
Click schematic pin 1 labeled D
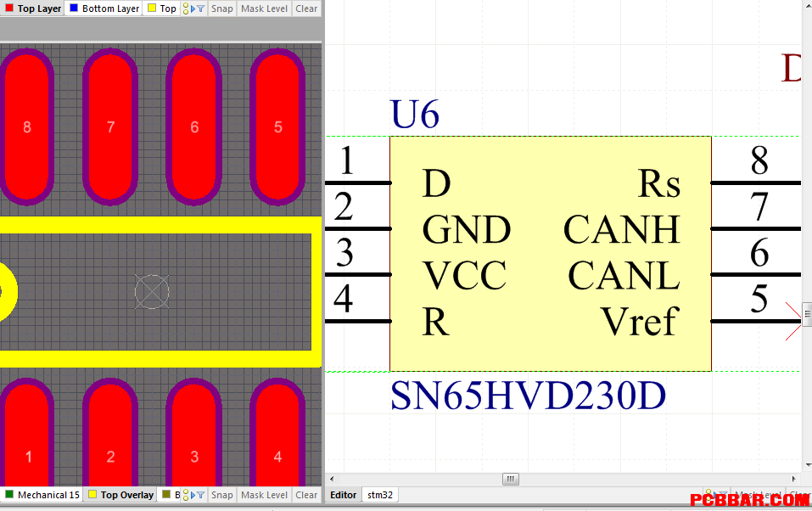[x=358, y=182]
